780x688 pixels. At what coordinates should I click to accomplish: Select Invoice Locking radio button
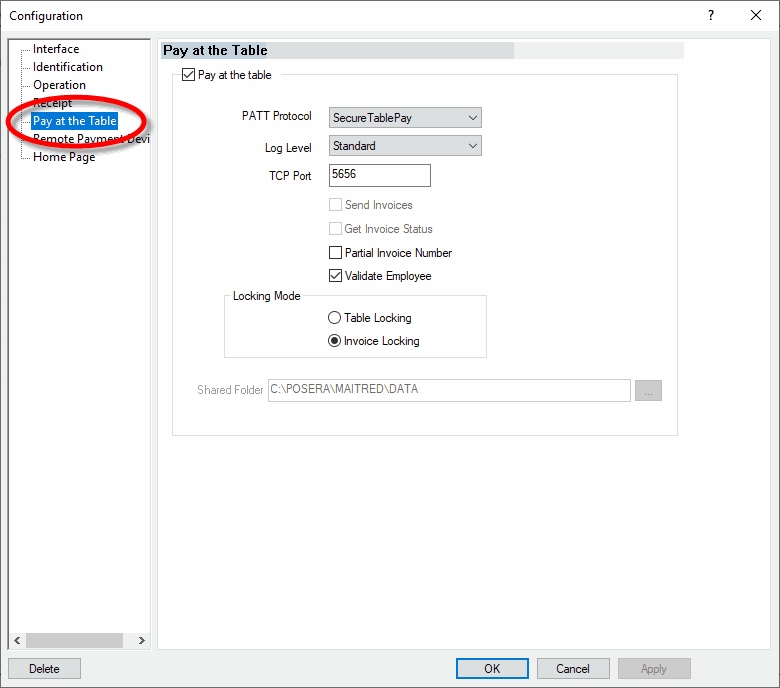335,341
